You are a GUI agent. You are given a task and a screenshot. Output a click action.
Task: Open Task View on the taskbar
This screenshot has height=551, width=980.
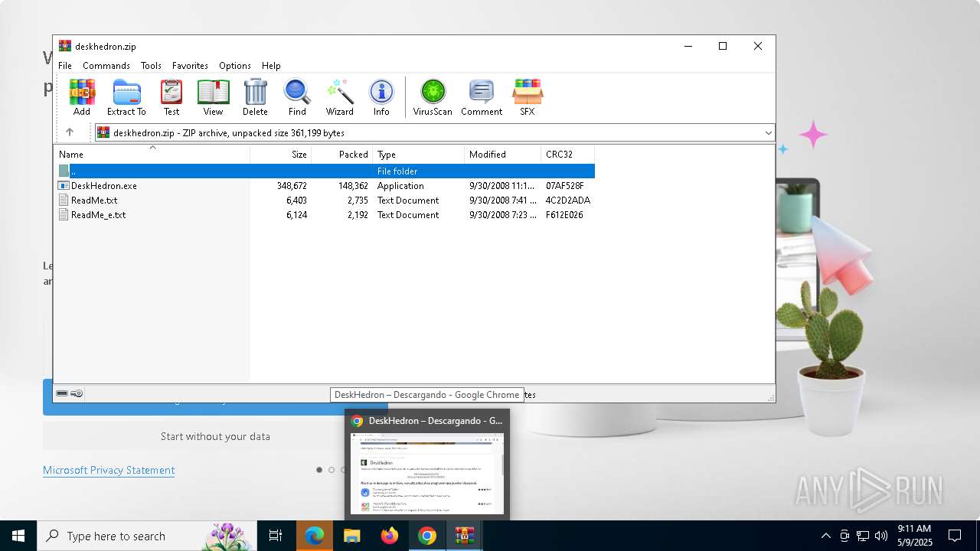pos(276,536)
